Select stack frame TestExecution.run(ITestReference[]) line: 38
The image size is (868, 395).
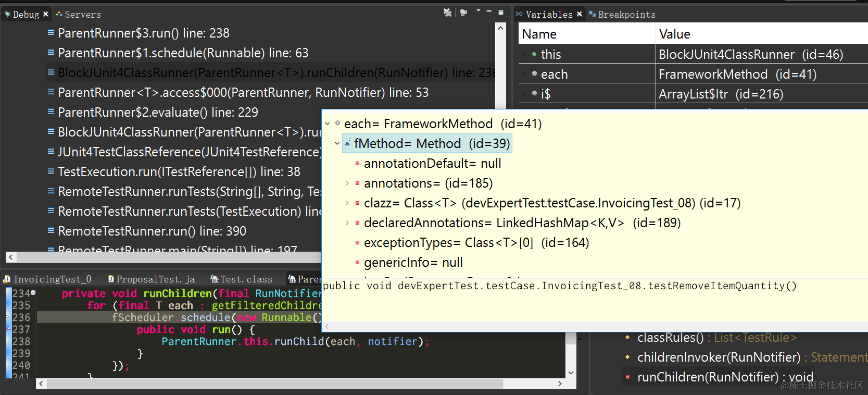pyautogui.click(x=179, y=172)
